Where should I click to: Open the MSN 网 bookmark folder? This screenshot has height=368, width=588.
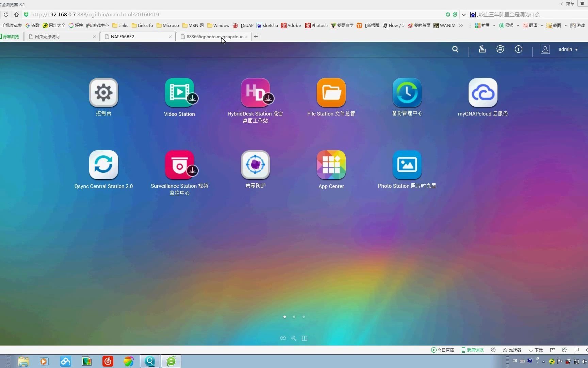pyautogui.click(x=193, y=26)
